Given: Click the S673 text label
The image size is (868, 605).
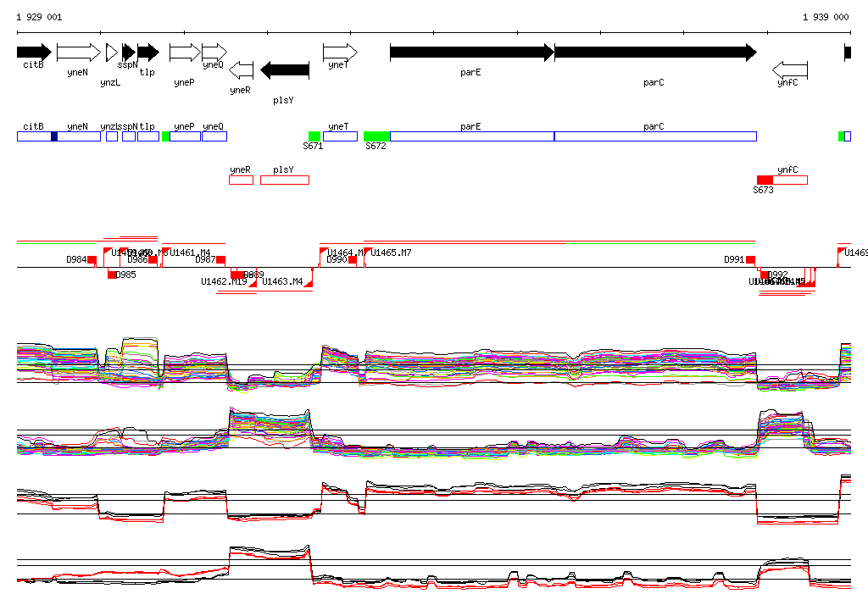Looking at the screenshot, I should tap(763, 190).
